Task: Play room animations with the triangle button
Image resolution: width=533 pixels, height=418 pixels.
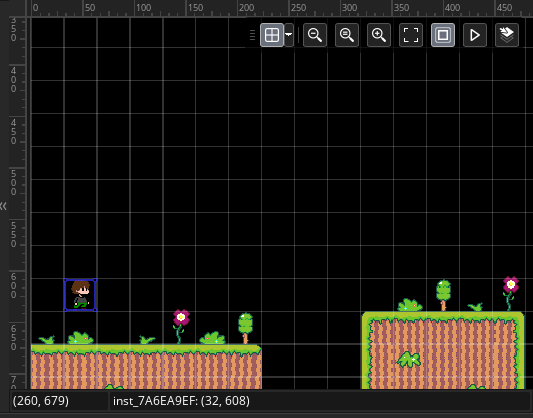Action: [475, 35]
